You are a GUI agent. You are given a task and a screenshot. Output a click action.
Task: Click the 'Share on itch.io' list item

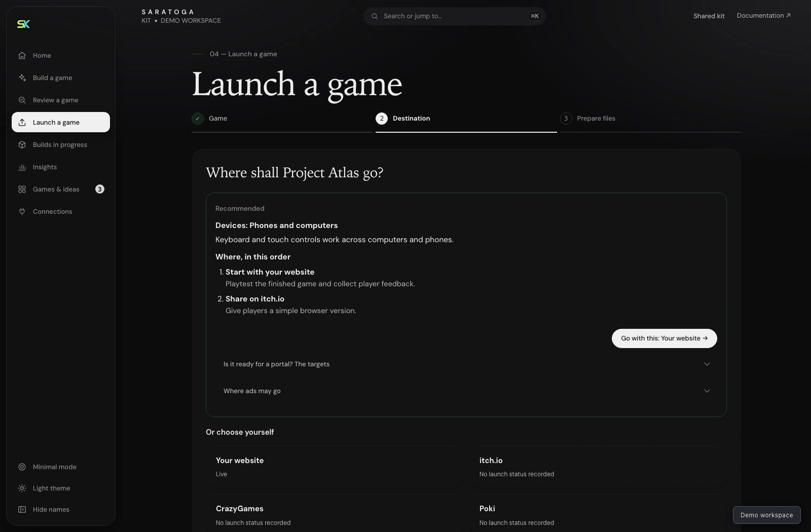[291, 305]
